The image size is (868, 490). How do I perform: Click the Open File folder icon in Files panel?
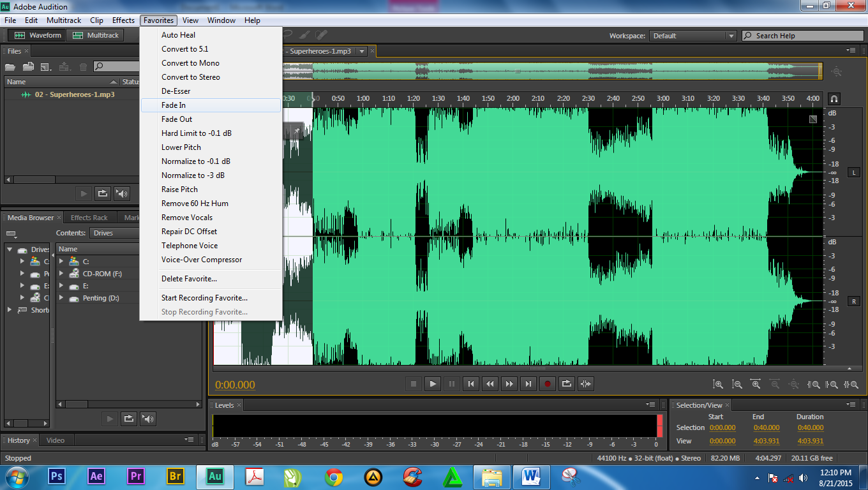click(11, 66)
